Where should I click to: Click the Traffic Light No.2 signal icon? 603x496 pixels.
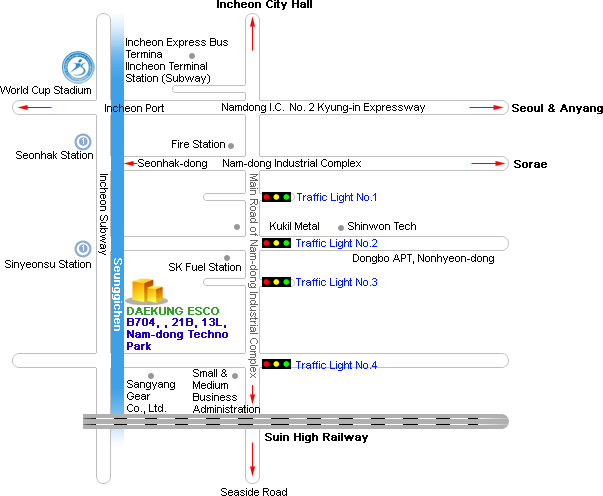point(276,243)
